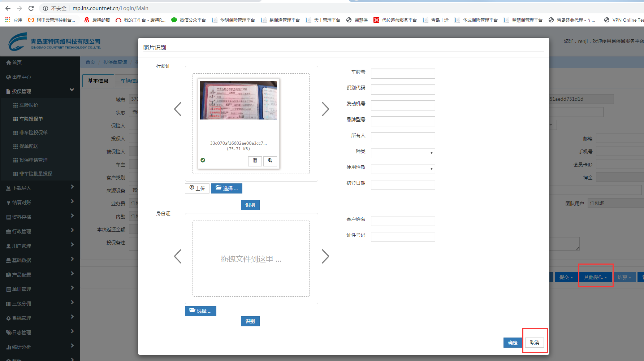Open 青岛经典代理 bookmark
Viewport: 644px width, 361px height.
point(572,20)
